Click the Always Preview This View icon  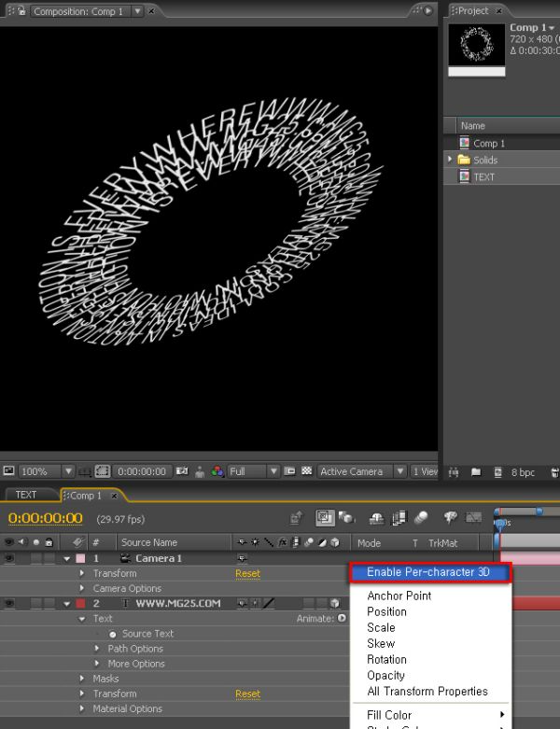8,471
